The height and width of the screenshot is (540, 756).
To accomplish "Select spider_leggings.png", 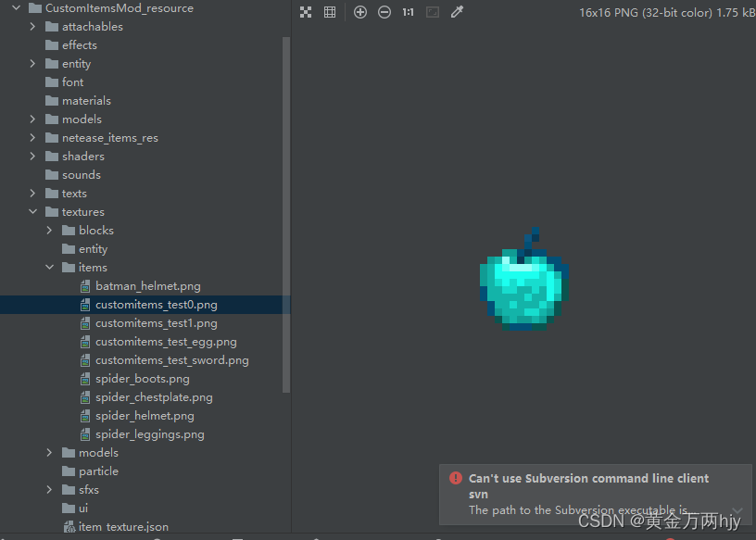I will click(x=150, y=434).
